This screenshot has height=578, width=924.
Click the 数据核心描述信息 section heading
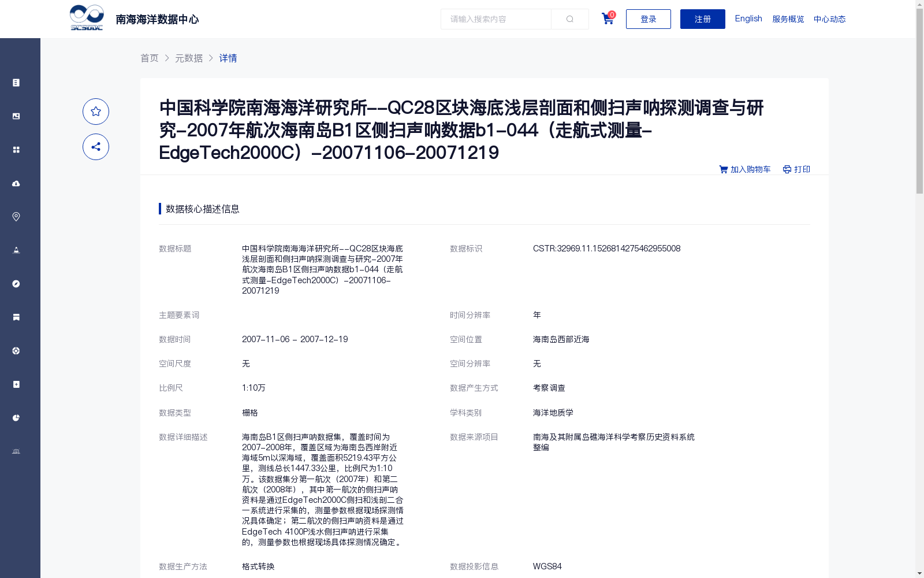[203, 209]
